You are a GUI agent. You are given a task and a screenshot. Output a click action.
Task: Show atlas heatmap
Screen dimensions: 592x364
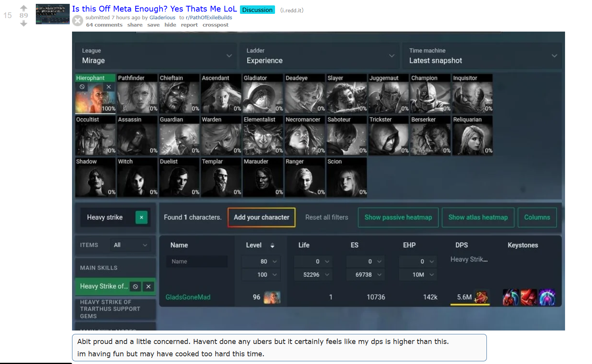[478, 217]
